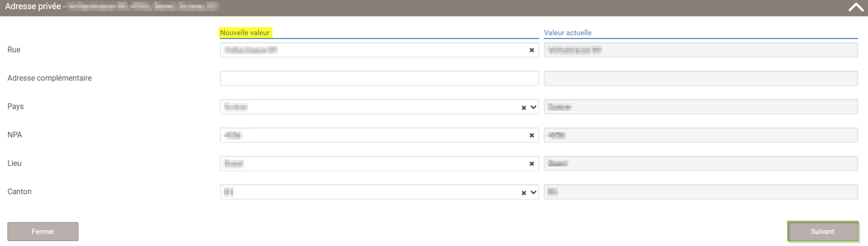Image resolution: width=868 pixels, height=246 pixels.
Task: Click the Suivant button
Action: (x=823, y=232)
